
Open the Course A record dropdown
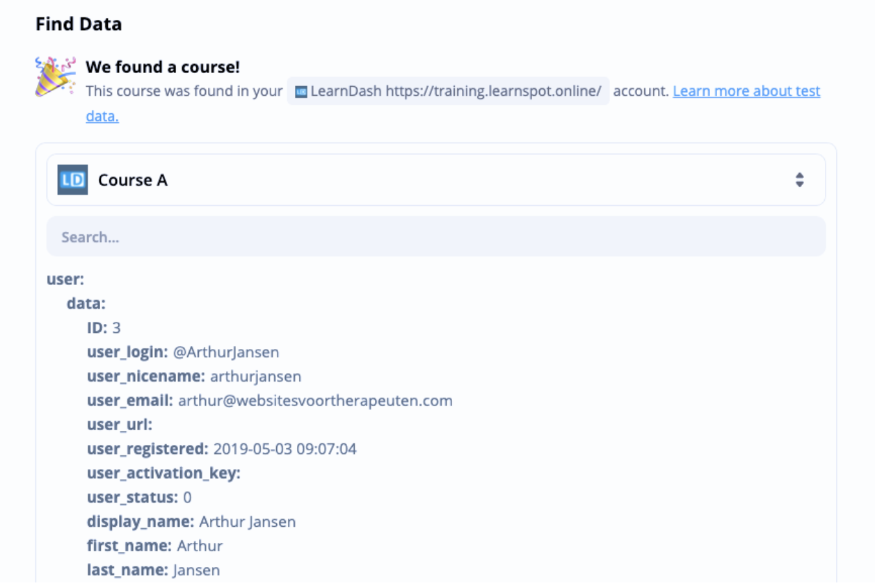point(436,180)
